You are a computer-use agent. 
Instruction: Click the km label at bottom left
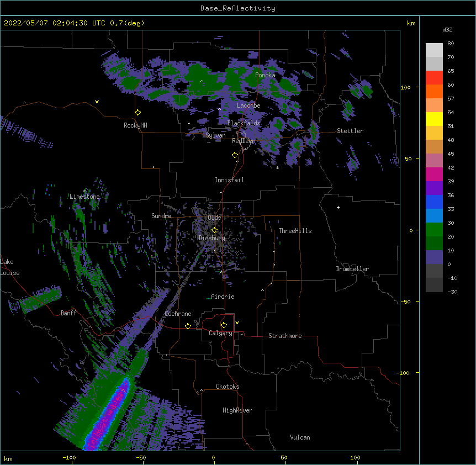pos(8,459)
